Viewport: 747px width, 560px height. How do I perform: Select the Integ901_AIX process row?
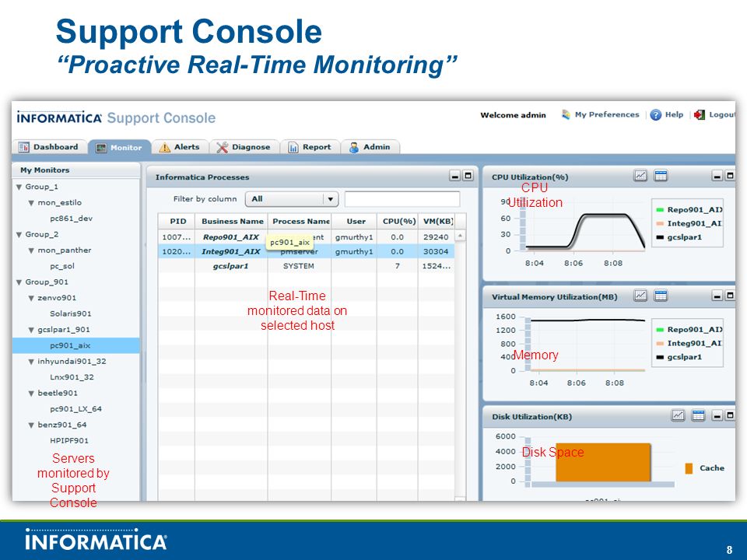pyautogui.click(x=307, y=251)
